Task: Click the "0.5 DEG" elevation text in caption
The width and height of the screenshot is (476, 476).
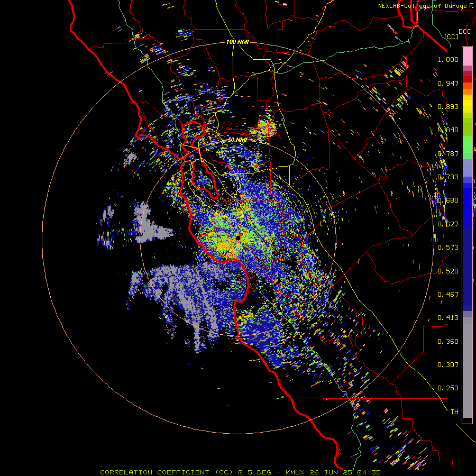Action: pos(254,472)
